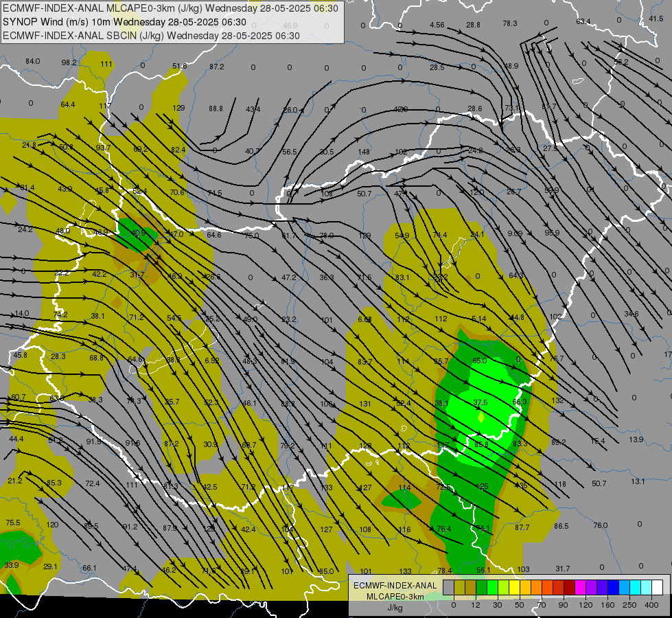Viewport: 672px width, 618px height.
Task: Click the map value 33.9
Action: pyautogui.click(x=12, y=565)
